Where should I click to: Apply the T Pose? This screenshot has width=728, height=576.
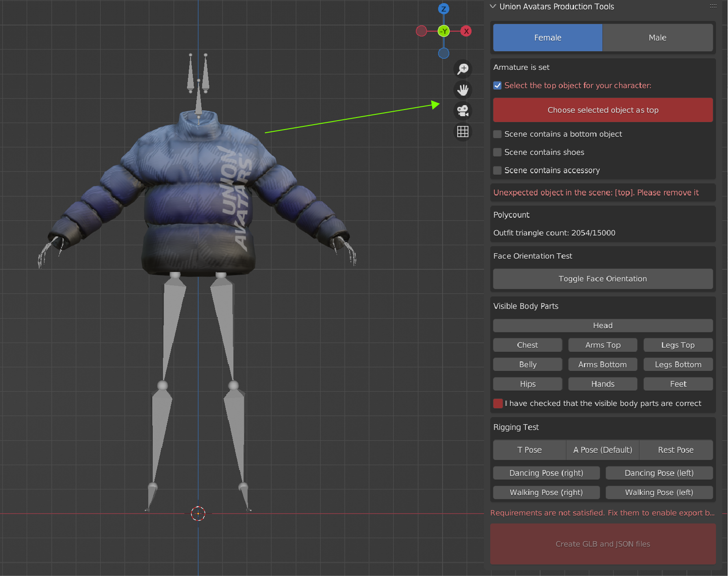tap(529, 450)
